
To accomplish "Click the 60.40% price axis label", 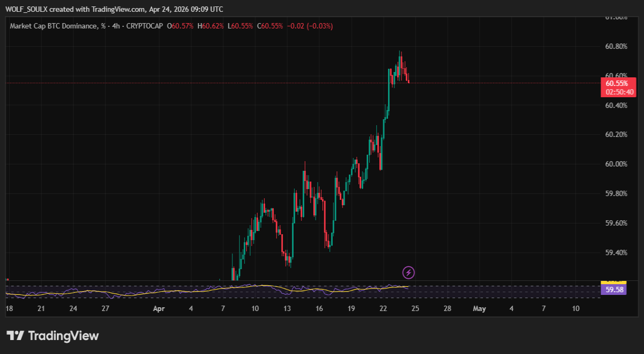I will click(x=616, y=105).
